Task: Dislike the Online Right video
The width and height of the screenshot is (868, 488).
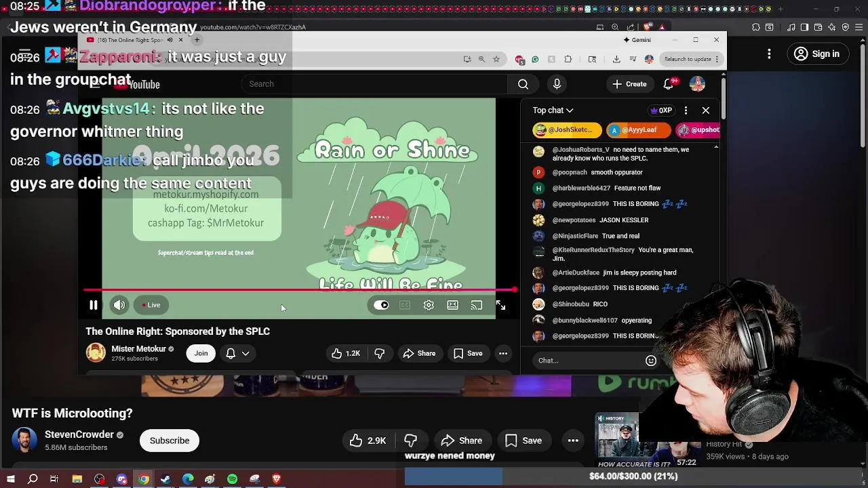Action: (x=380, y=353)
